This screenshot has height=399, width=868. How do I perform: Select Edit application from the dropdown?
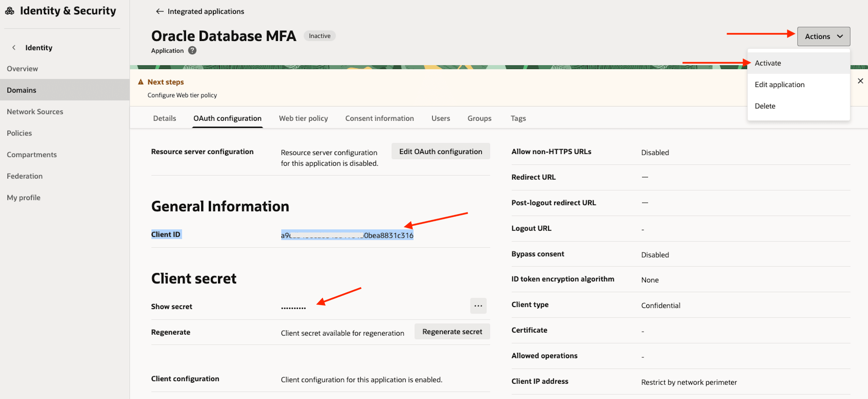coord(780,84)
